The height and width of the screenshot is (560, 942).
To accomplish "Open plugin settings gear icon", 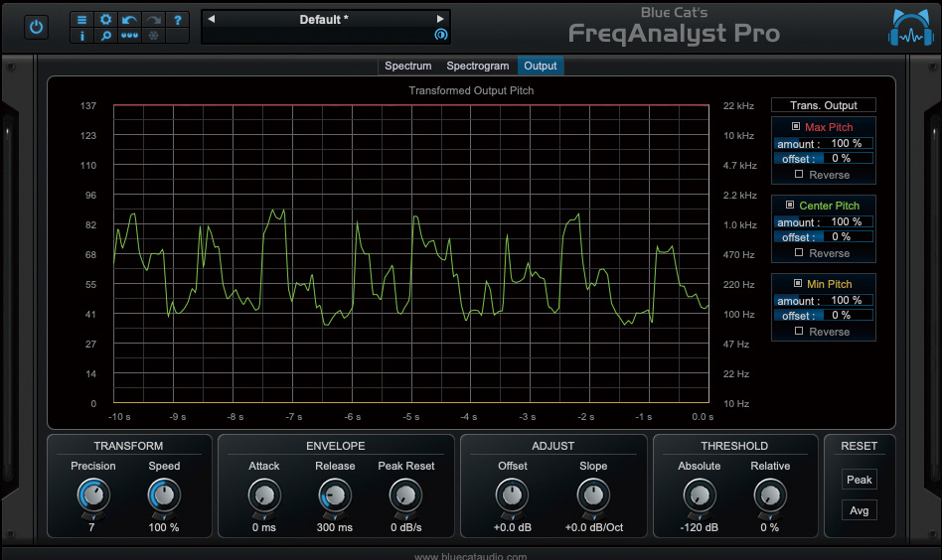I will [105, 20].
